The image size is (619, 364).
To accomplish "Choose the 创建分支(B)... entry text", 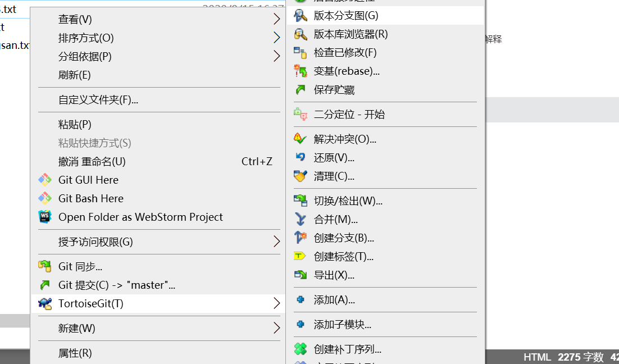I will 344,238.
